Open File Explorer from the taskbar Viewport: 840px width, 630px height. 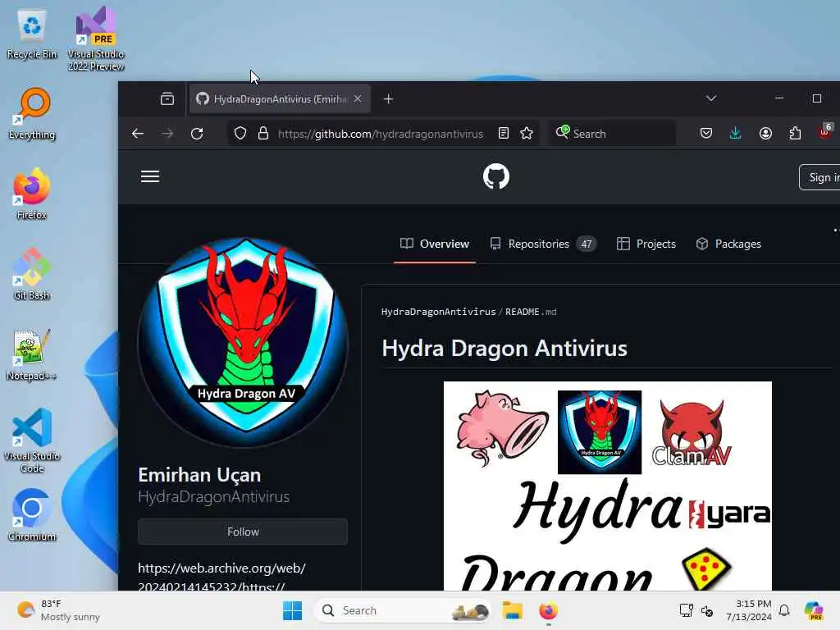coord(512,610)
